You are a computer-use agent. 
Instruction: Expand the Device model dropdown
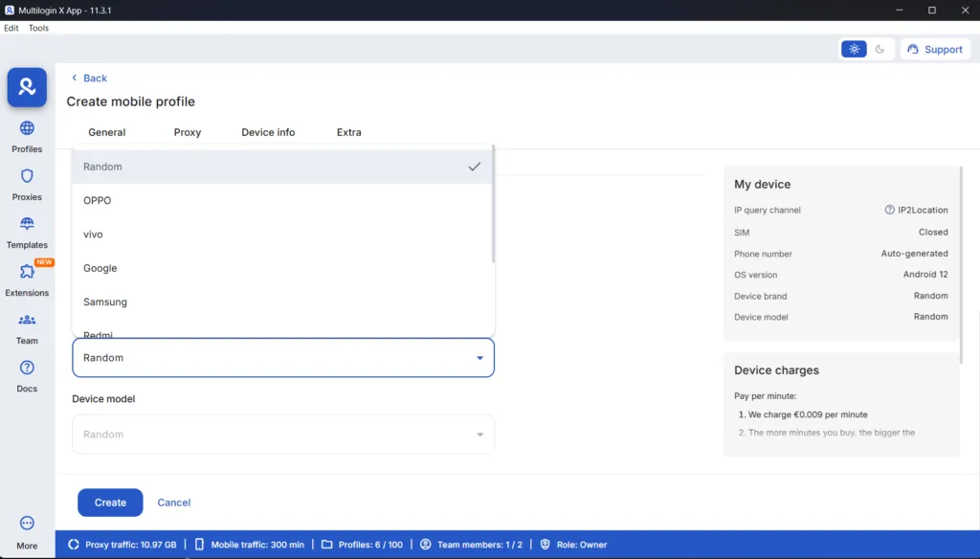point(479,435)
